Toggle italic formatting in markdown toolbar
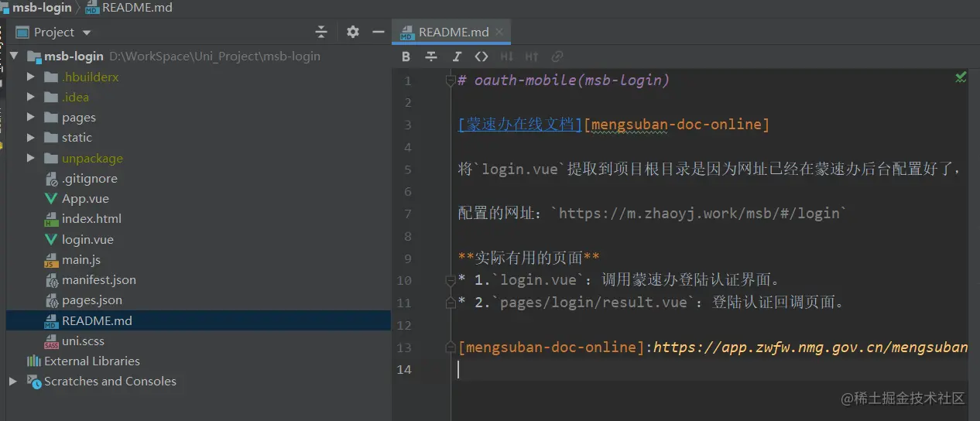 [x=457, y=56]
